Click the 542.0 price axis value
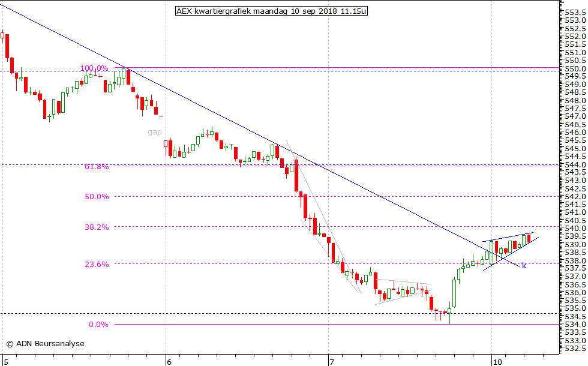The height and width of the screenshot is (366, 588). coord(575,197)
